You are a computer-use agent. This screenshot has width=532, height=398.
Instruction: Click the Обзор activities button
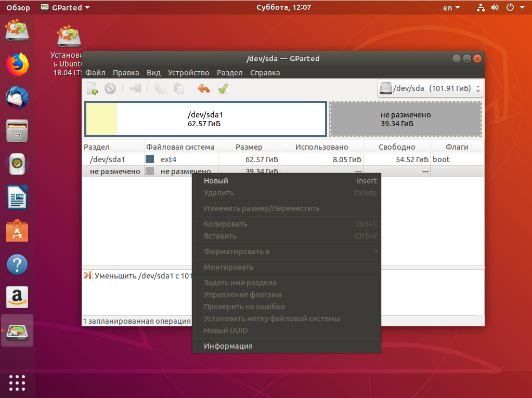point(18,7)
